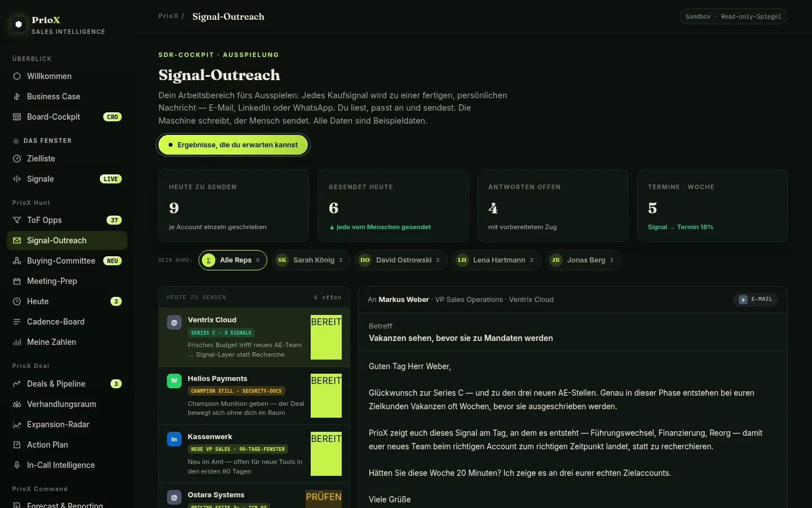Click 'Signal → Termin 18%' text
The width and height of the screenshot is (812, 508).
[681, 227]
